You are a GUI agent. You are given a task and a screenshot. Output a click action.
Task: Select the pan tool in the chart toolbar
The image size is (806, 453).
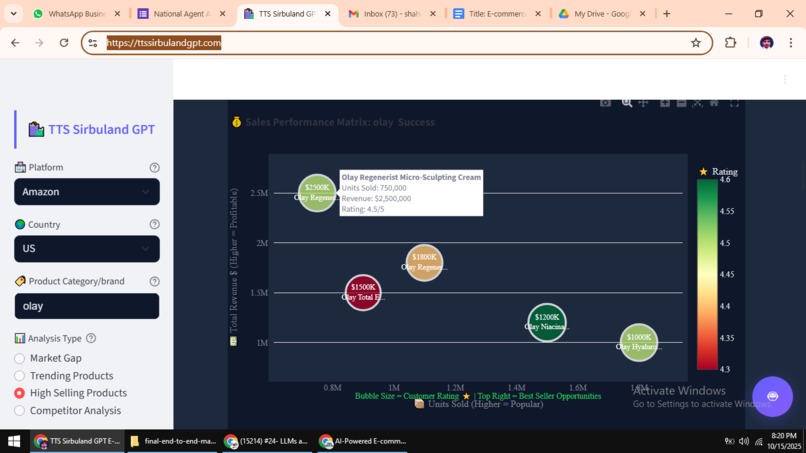click(643, 103)
